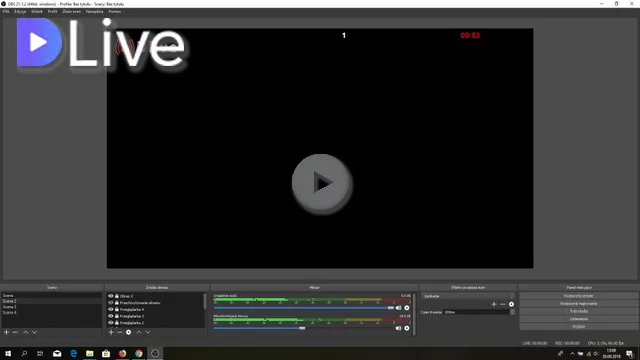Open the Plik menu

6,11
